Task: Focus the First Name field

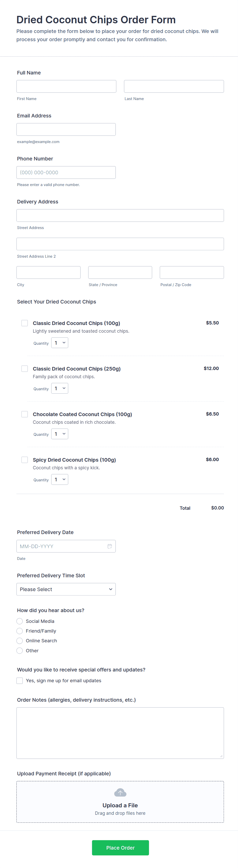Action: (67, 86)
